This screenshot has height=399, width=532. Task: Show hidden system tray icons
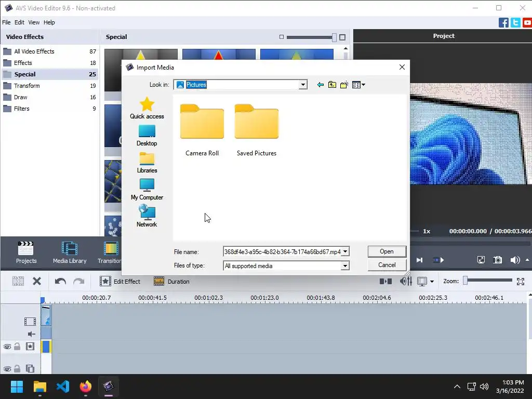point(457,387)
